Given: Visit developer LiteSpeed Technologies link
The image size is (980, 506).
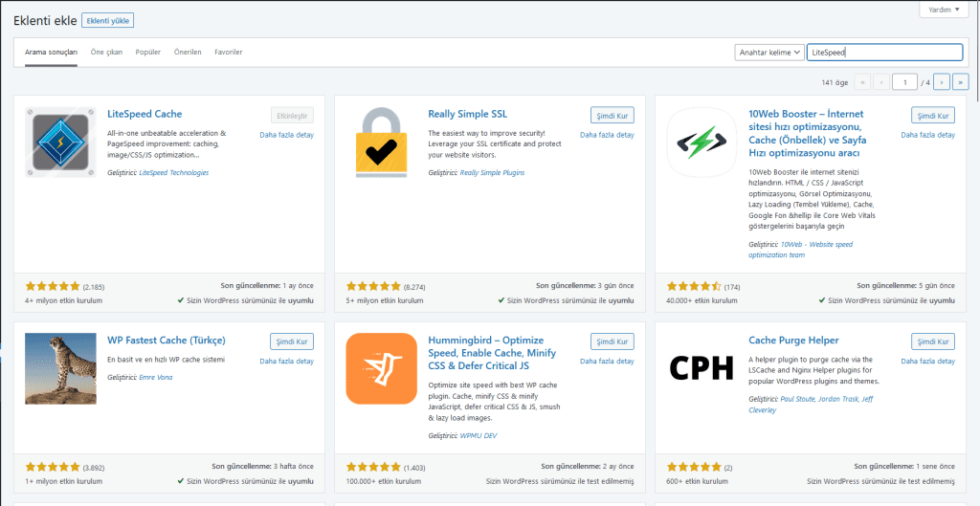Looking at the screenshot, I should coord(174,172).
